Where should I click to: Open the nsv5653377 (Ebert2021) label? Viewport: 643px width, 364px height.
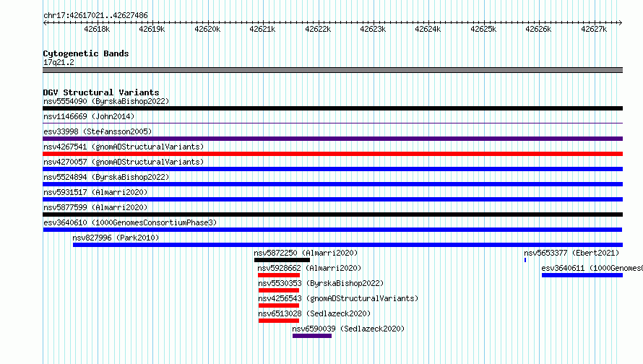(x=571, y=253)
